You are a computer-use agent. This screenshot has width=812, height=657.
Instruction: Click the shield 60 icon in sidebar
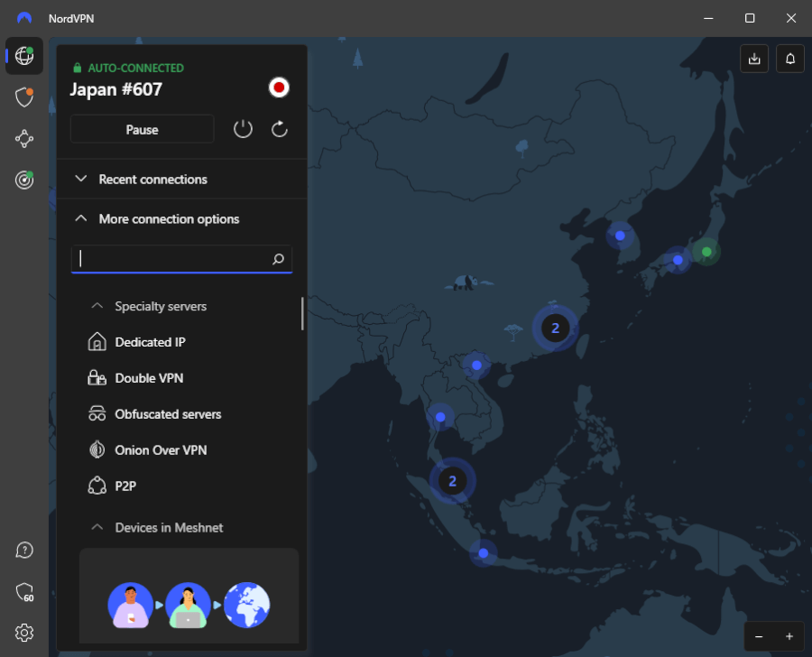[24, 591]
